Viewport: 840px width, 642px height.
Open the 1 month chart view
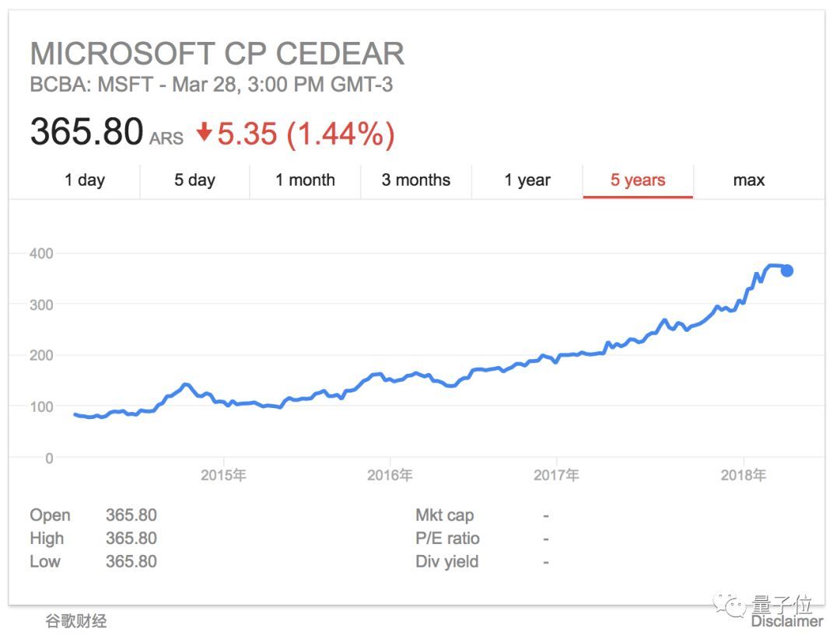pyautogui.click(x=305, y=180)
